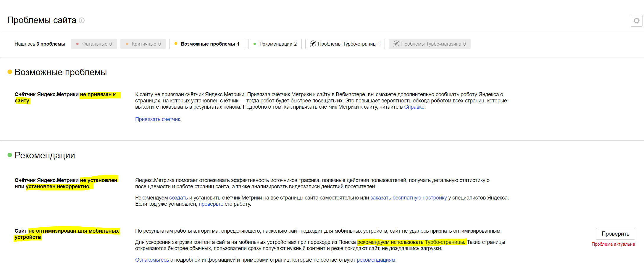644x272 pixels.
Task: Click the info icon beside Проблемы сайта
Action: (x=82, y=20)
